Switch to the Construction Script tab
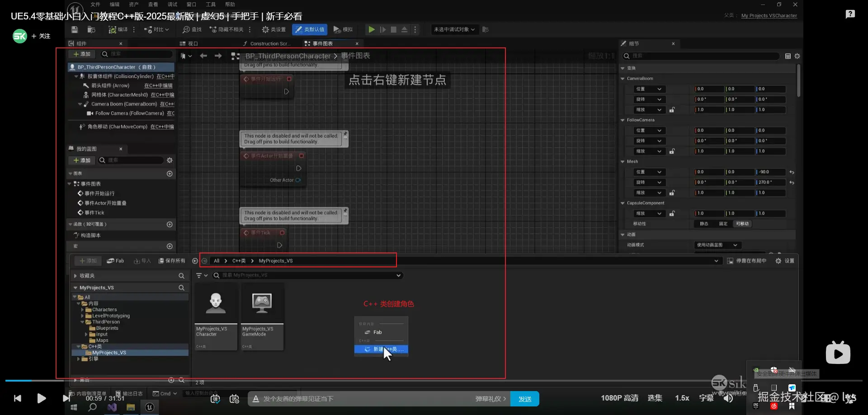Image resolution: width=868 pixels, height=415 pixels. click(x=266, y=43)
